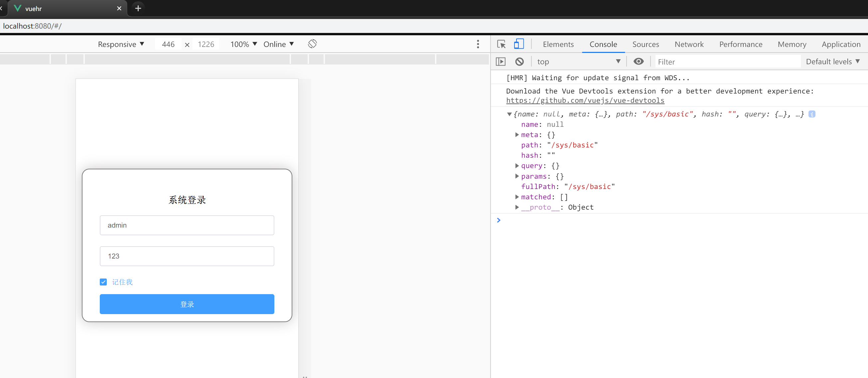
Task: Open the vue-devtools GitHub link
Action: [585, 100]
